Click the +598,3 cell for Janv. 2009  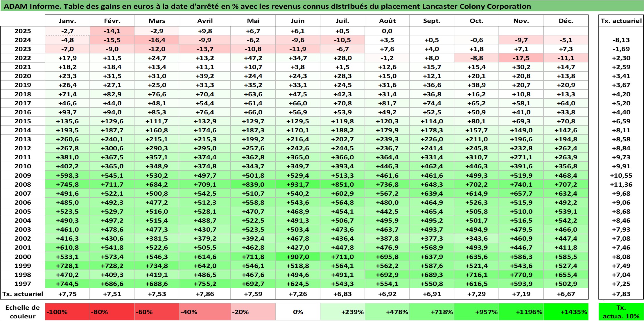(x=67, y=176)
